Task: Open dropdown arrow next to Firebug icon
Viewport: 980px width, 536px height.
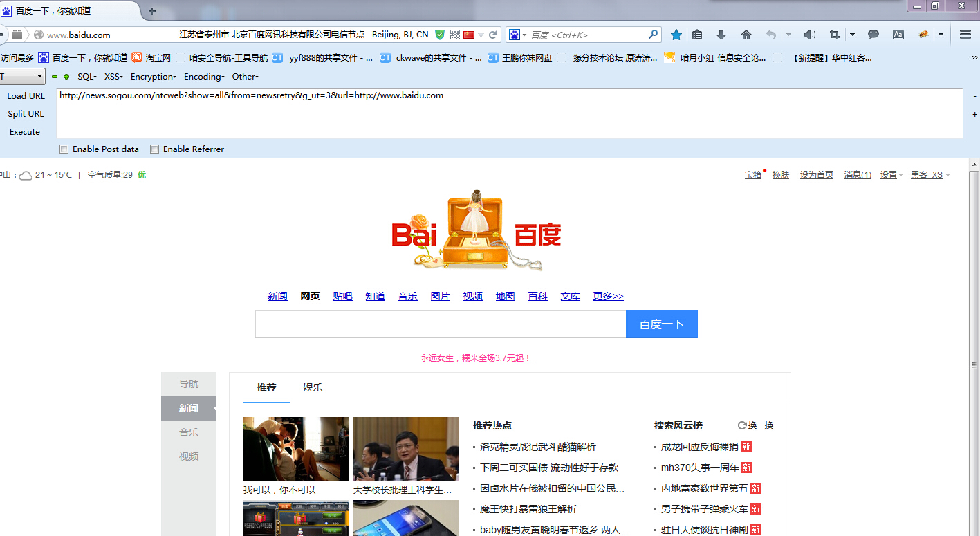Action: click(941, 35)
